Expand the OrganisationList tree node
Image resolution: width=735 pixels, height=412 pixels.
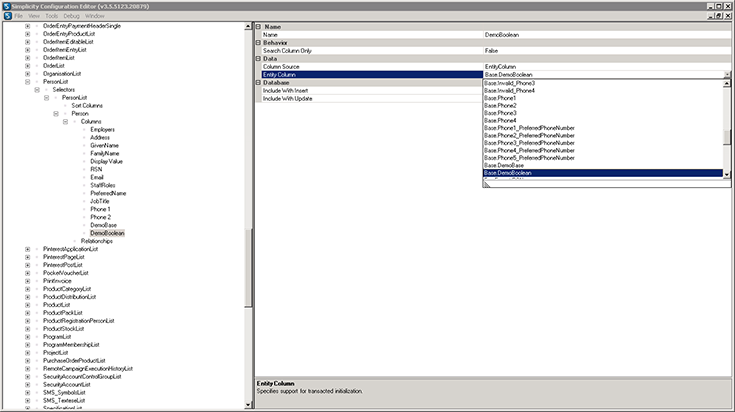pos(27,74)
